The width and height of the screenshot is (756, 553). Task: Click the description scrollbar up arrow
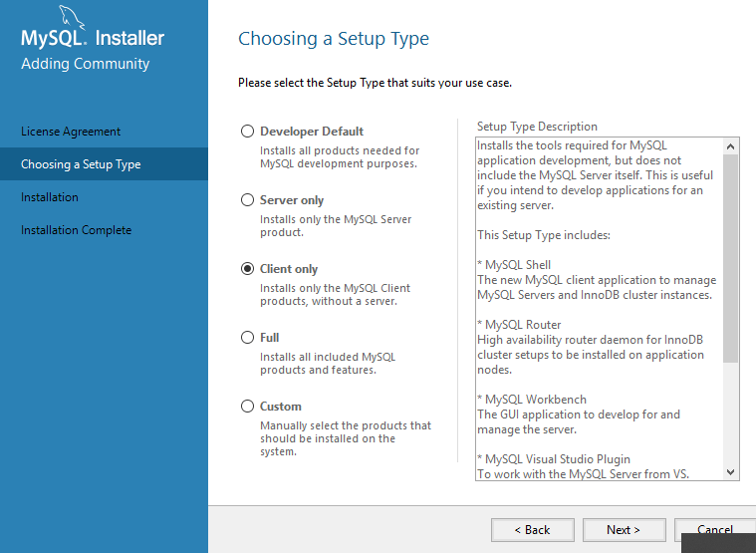(730, 146)
